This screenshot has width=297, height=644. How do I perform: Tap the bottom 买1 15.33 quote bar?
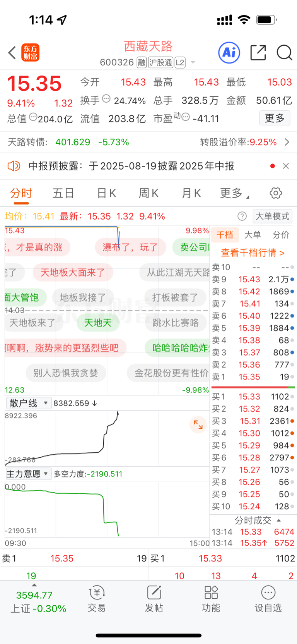[x=223, y=558]
